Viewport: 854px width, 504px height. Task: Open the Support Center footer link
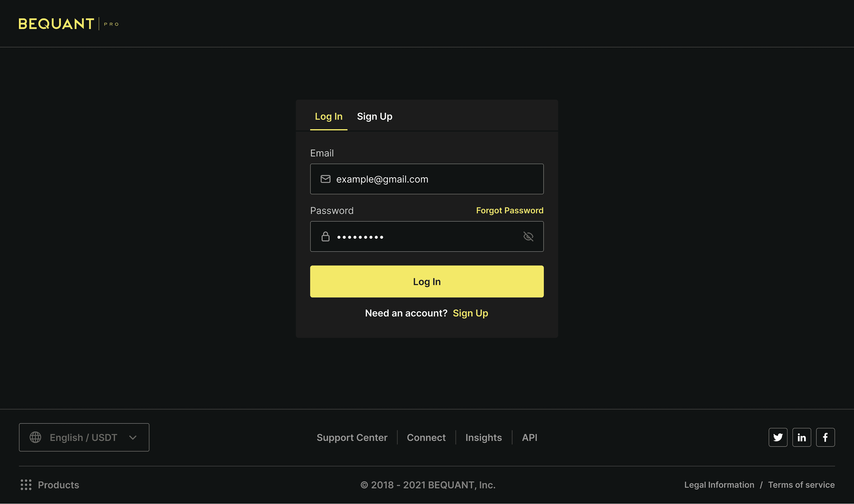click(x=352, y=438)
